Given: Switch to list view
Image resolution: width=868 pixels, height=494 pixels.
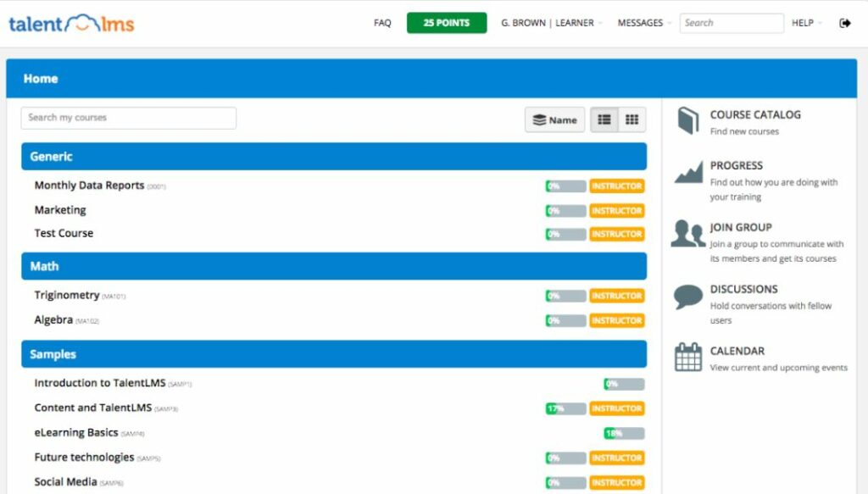Looking at the screenshot, I should pos(604,119).
